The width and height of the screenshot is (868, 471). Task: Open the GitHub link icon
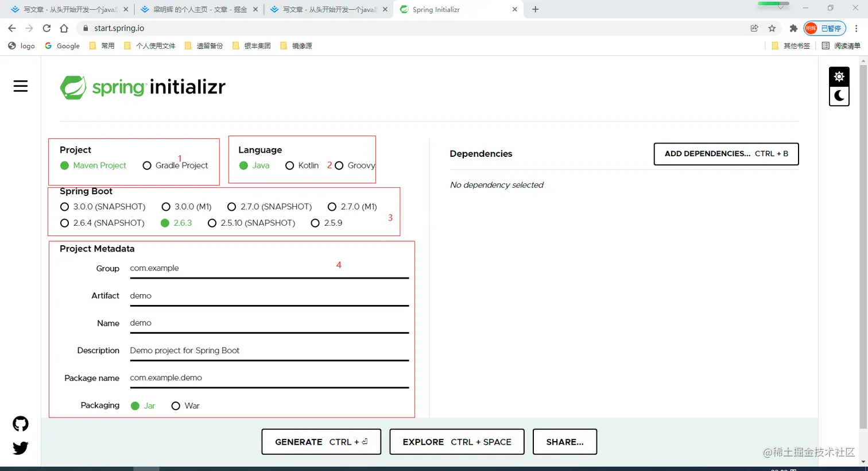(x=21, y=424)
